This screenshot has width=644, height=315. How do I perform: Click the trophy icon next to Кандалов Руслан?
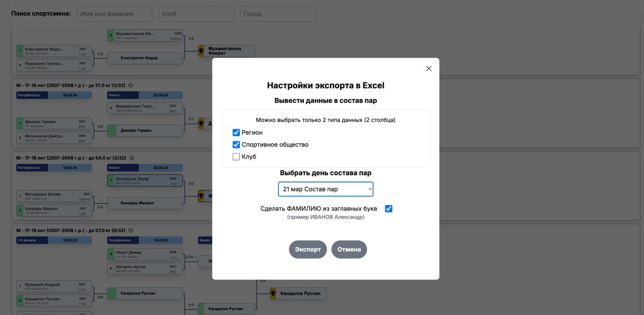(x=273, y=293)
